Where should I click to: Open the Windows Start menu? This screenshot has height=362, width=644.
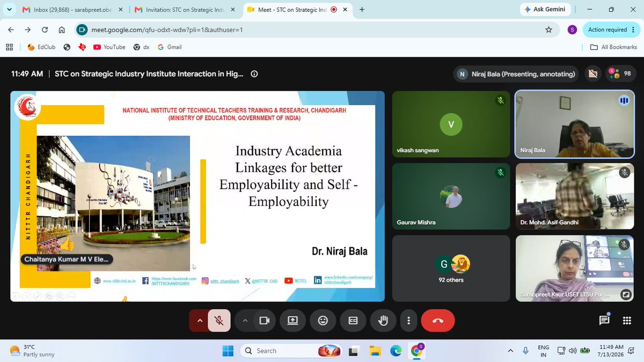point(228,351)
